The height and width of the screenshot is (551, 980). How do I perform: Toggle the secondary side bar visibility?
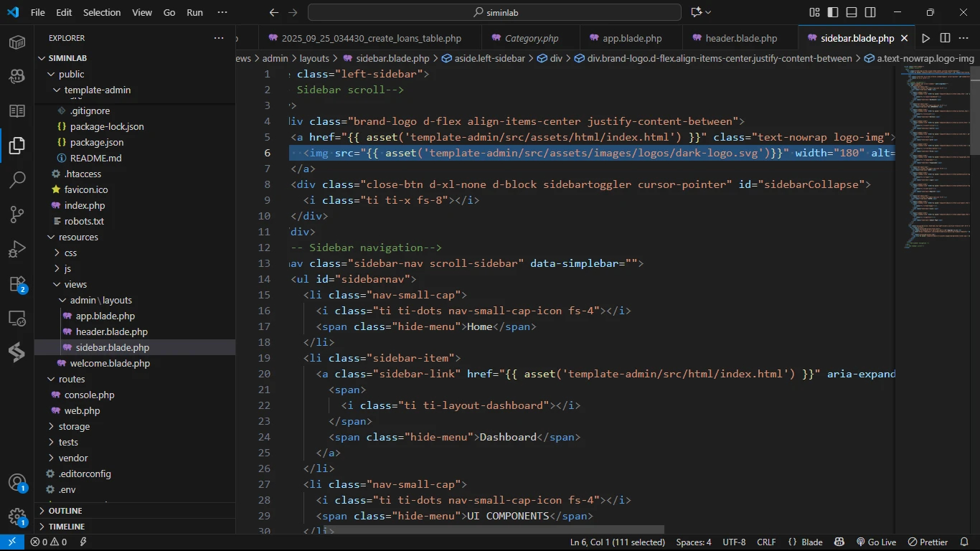870,12
